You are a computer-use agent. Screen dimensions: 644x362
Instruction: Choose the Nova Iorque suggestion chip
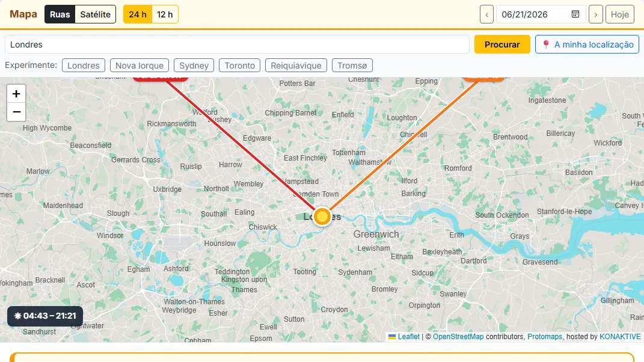click(140, 66)
